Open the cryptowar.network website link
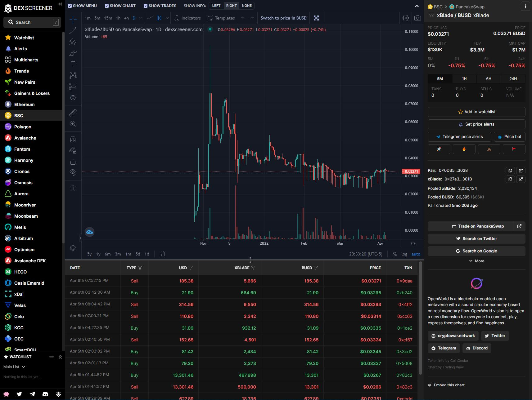Image resolution: width=532 pixels, height=400 pixels. [453, 336]
